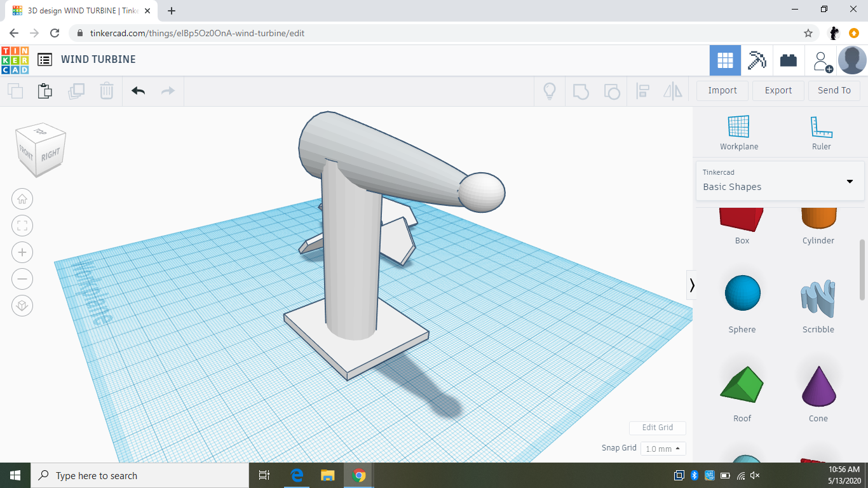868x488 pixels.
Task: Select the Group shapes tool
Action: click(580, 91)
